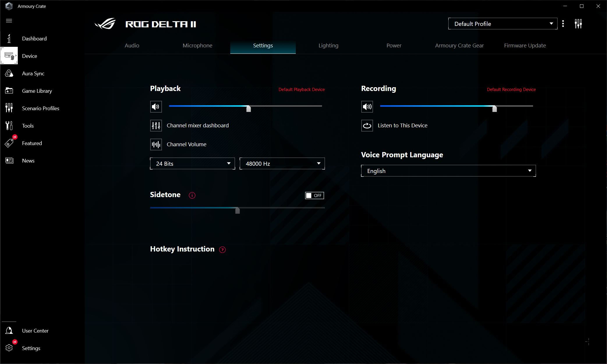607x364 pixels.
Task: Toggle the Sidetone OFF switch
Action: (314, 195)
